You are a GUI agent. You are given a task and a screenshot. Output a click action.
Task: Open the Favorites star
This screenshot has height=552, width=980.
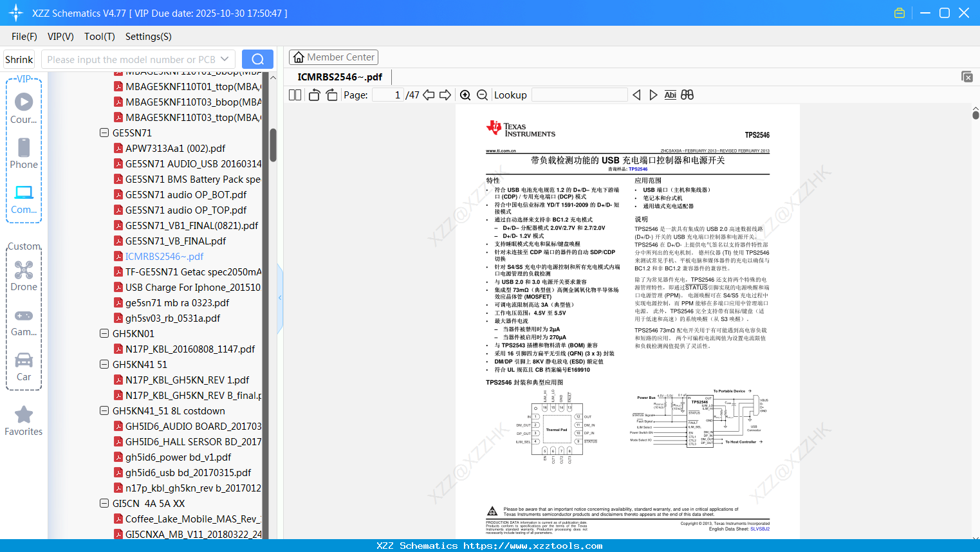pyautogui.click(x=24, y=421)
